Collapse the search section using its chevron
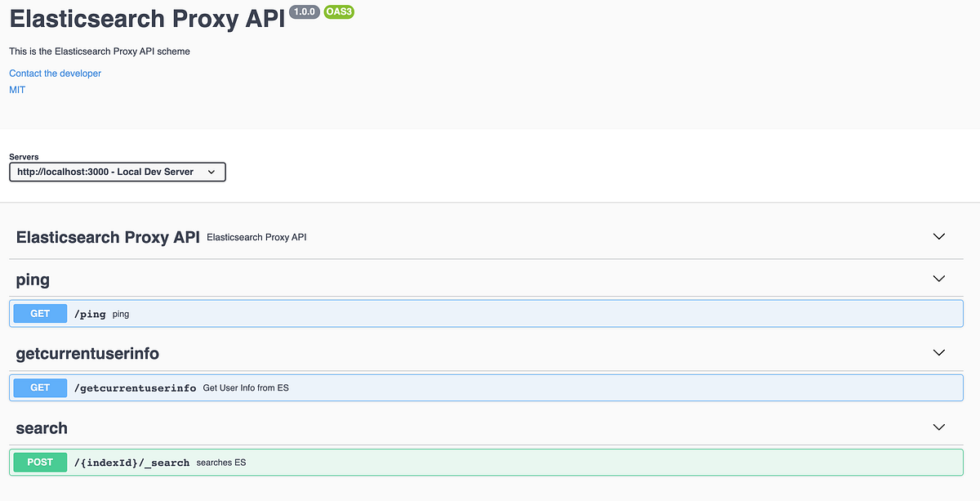Image resolution: width=980 pixels, height=501 pixels. click(938, 427)
